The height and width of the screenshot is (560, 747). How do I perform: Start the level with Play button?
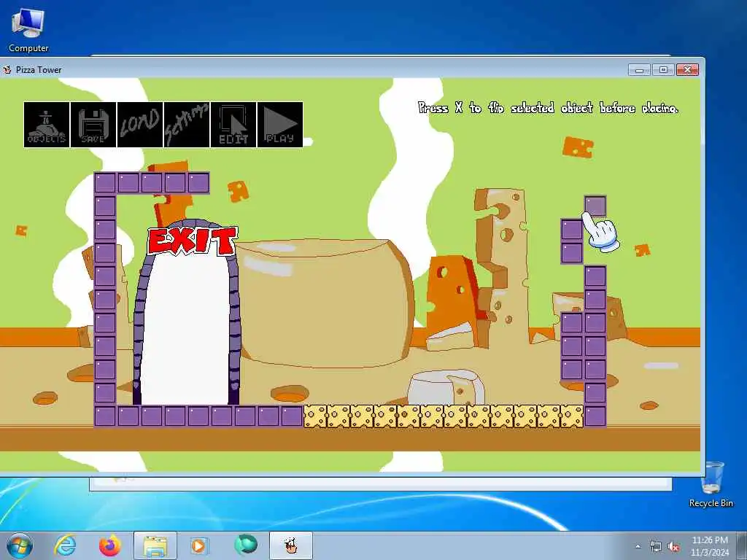tap(280, 125)
